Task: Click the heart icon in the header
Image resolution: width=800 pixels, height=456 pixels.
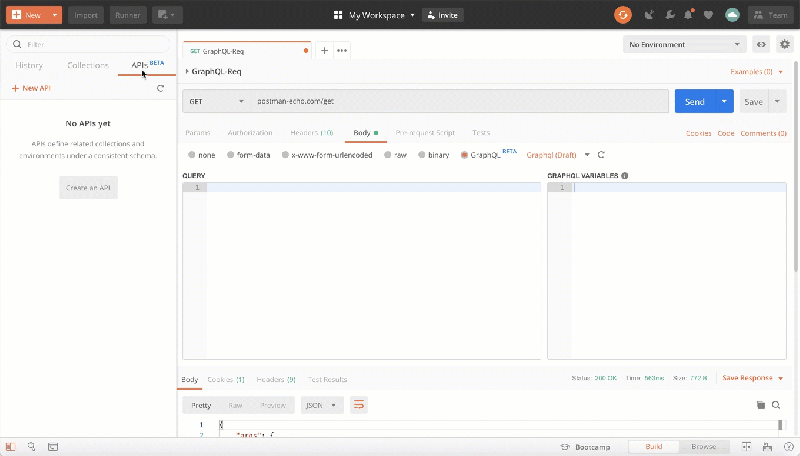Action: pos(708,15)
